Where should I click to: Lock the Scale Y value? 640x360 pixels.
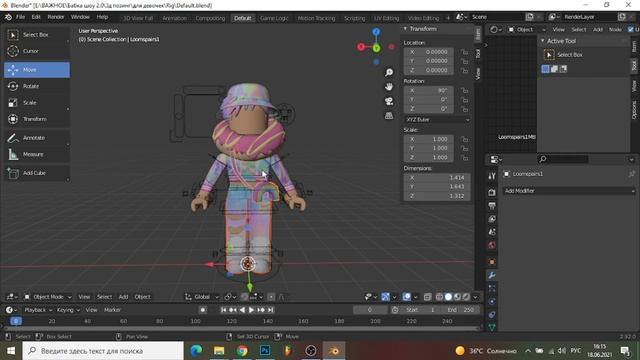point(464,148)
